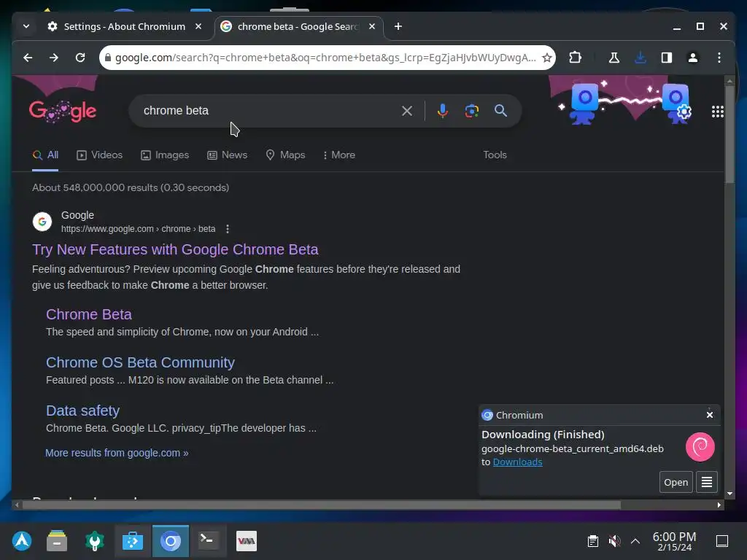747x560 pixels.
Task: Go forward with the forward arrow
Action: tap(54, 58)
